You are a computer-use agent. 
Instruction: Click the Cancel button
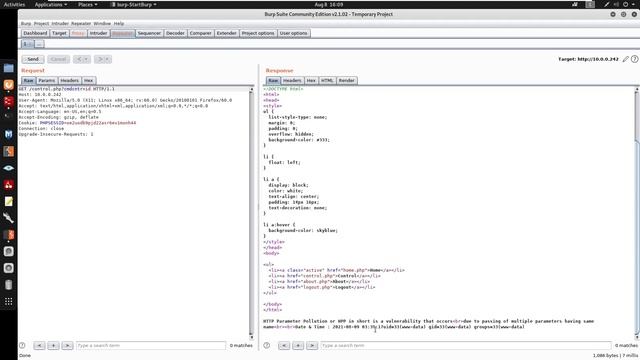pos(58,59)
